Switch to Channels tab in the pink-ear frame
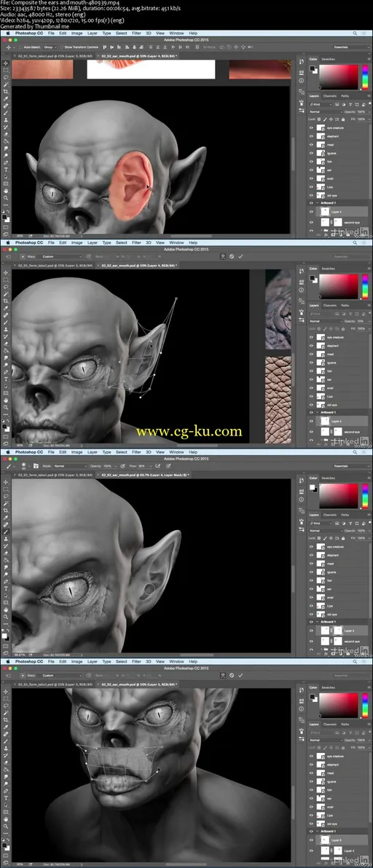This screenshot has height=868, width=373. tap(330, 96)
